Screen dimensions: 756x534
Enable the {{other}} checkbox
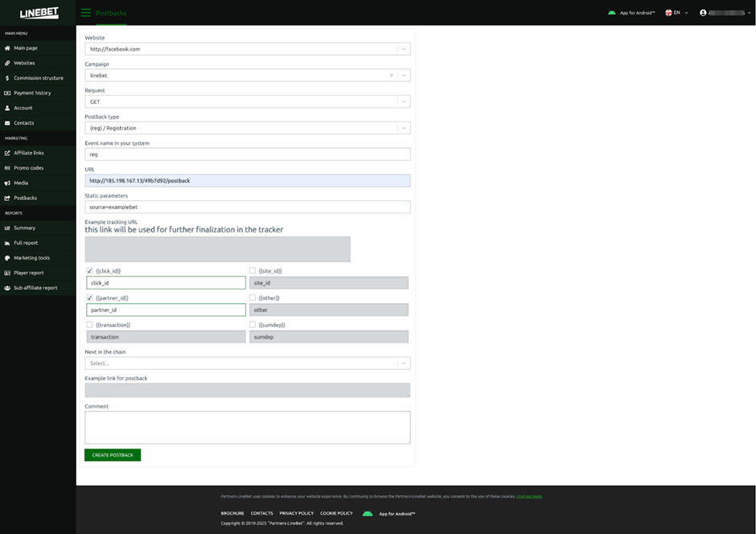point(253,298)
